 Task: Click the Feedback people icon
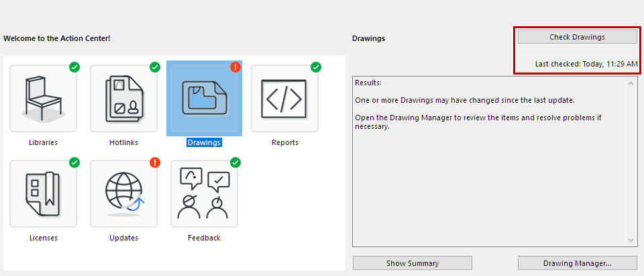[204, 194]
